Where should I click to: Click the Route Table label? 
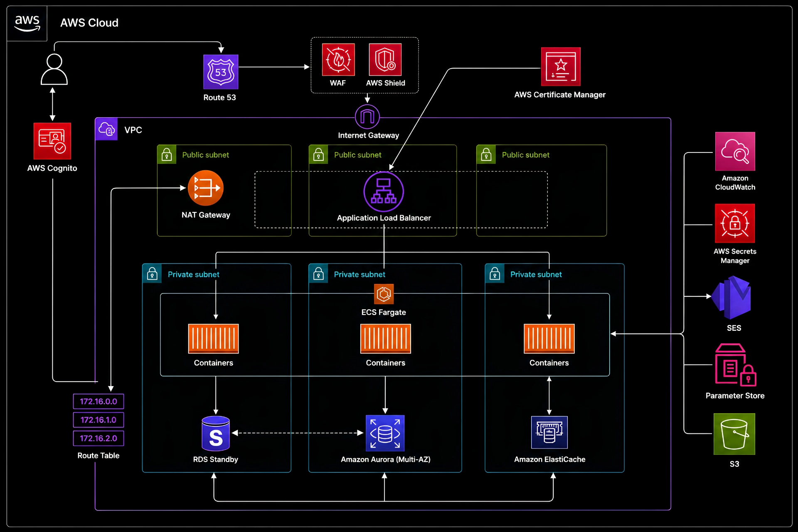pos(99,456)
